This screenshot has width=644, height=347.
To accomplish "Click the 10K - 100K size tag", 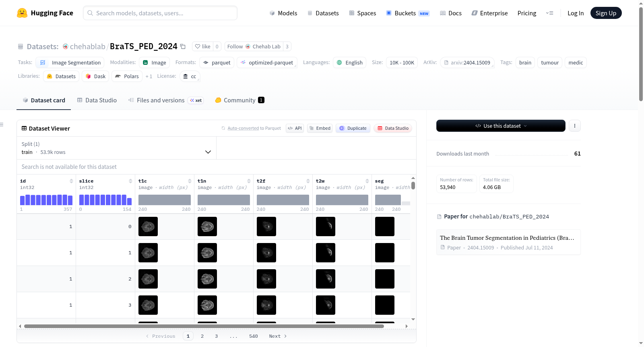I will [402, 62].
